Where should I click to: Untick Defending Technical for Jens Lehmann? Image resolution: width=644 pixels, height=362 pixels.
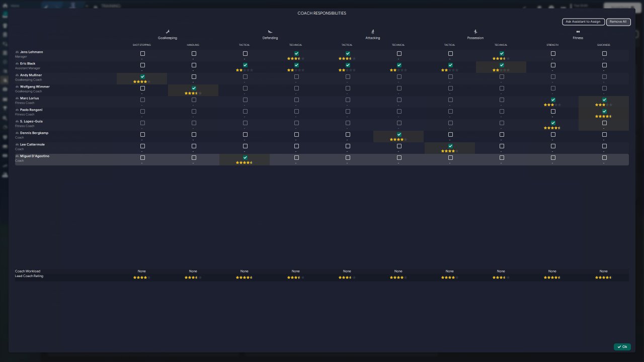296,53
